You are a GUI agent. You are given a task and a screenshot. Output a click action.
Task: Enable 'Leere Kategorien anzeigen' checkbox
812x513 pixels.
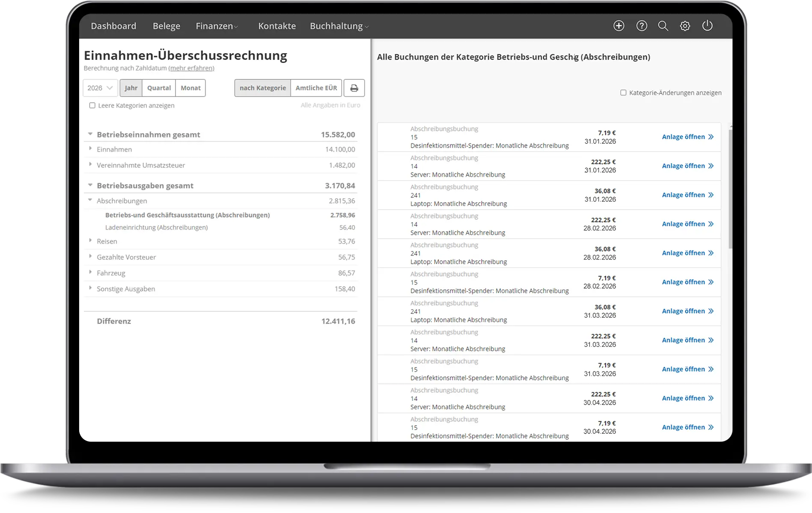pyautogui.click(x=92, y=105)
